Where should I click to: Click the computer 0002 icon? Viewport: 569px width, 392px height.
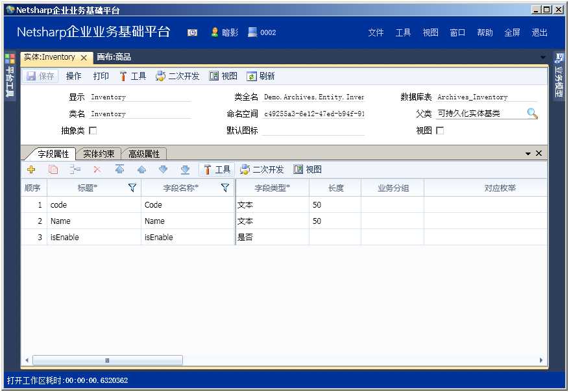point(252,32)
